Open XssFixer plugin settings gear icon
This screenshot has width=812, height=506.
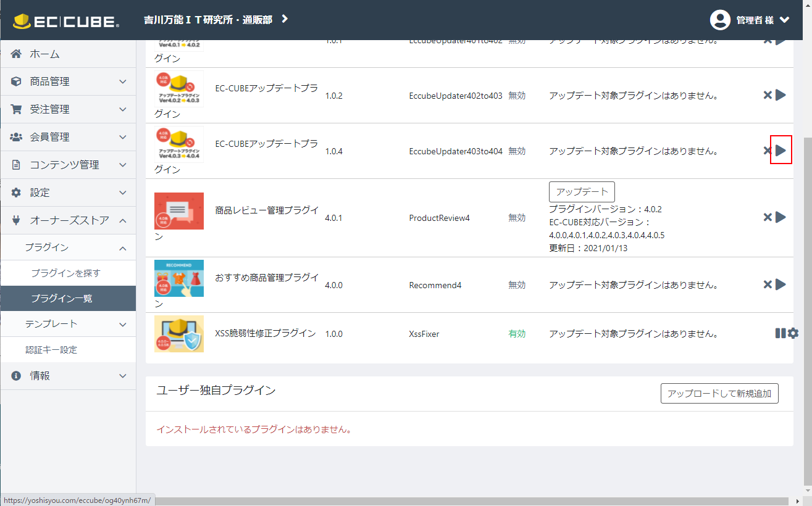793,333
